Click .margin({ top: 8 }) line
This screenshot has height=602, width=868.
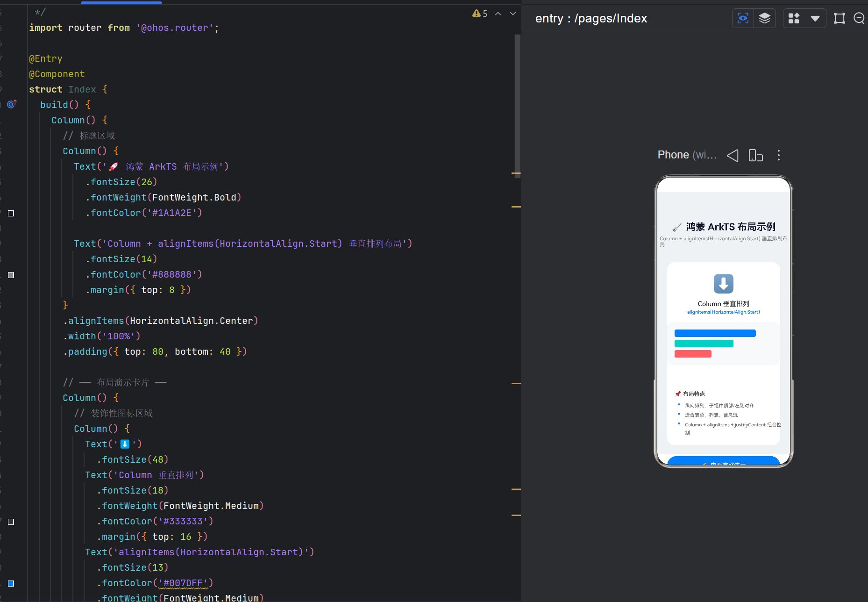click(138, 290)
